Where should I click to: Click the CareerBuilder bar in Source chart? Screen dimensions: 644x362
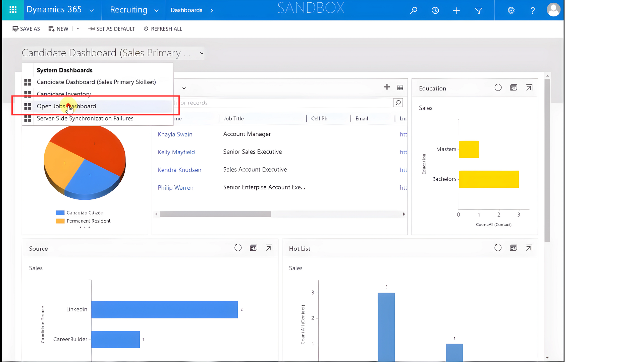click(x=115, y=340)
